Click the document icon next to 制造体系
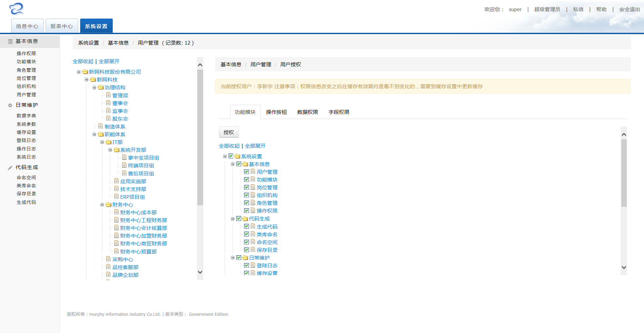Viewport: 644px width, 333px height. click(x=101, y=126)
